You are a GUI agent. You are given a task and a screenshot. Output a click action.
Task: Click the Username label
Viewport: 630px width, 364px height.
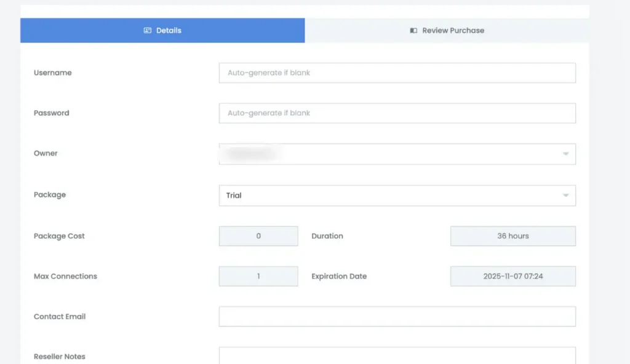pos(53,73)
